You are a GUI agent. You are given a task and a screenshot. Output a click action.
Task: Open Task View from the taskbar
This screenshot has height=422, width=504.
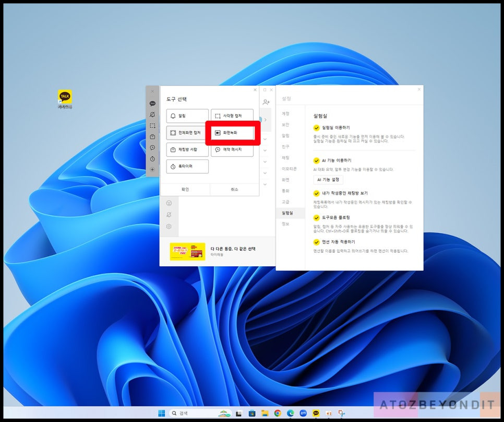pos(239,413)
